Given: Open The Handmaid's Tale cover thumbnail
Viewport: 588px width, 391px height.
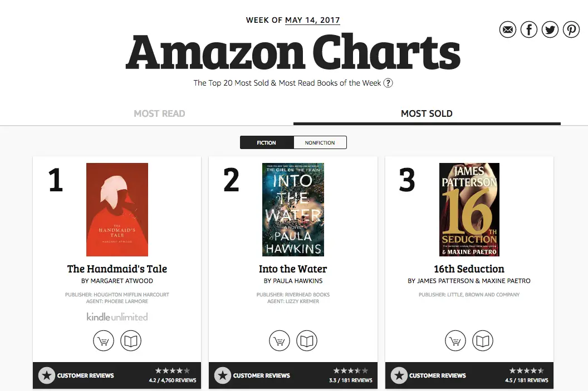Looking at the screenshot, I should (117, 210).
